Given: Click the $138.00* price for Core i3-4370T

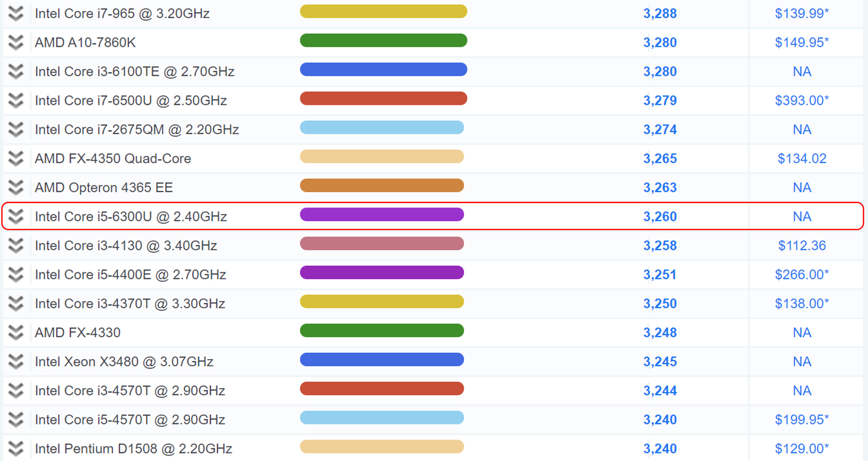Looking at the screenshot, I should tap(802, 303).
